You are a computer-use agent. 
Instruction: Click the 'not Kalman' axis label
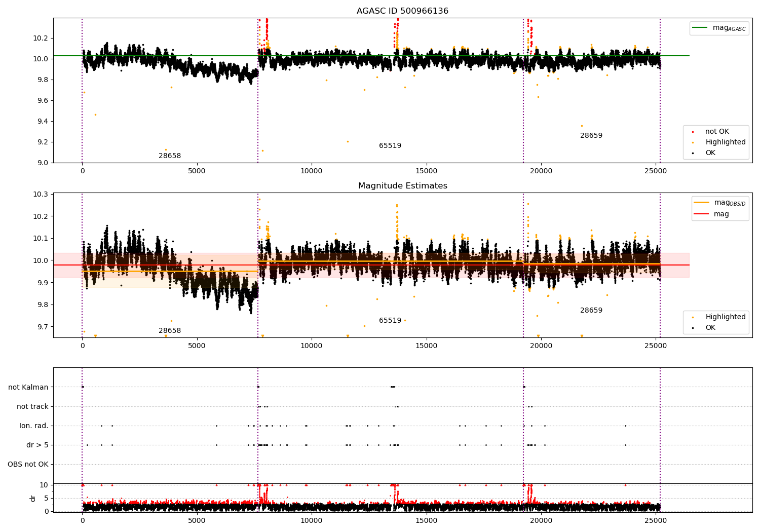coord(28,388)
